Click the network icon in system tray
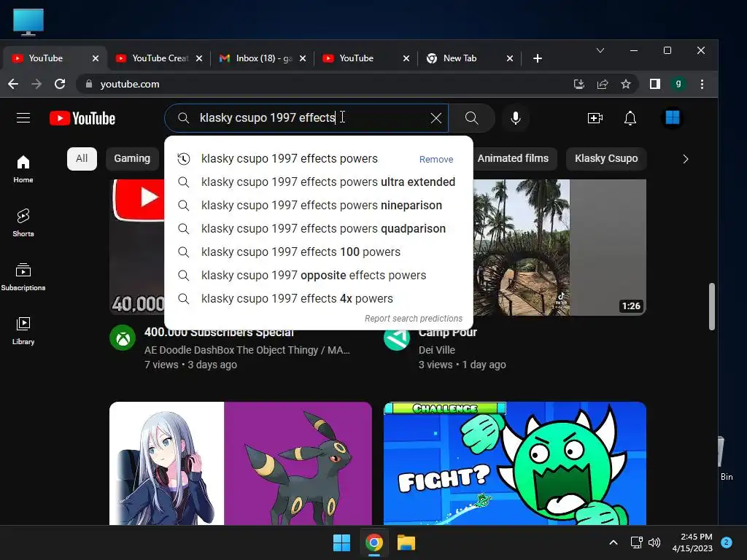This screenshot has width=747, height=560. (x=636, y=542)
